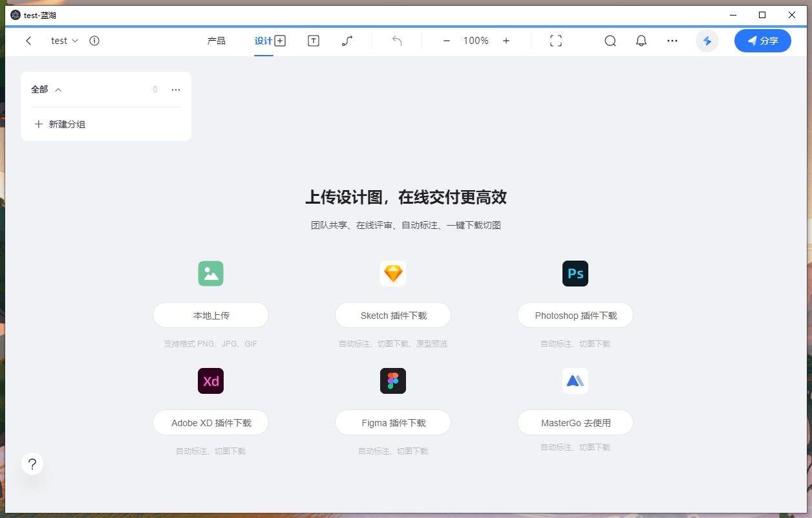Click the 本地上传 button
The height and width of the screenshot is (518, 812).
(x=211, y=316)
